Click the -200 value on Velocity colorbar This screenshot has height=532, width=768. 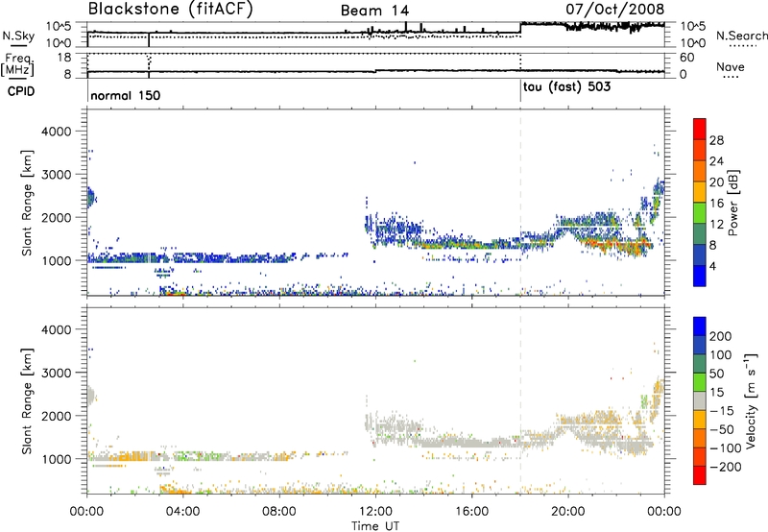(725, 467)
